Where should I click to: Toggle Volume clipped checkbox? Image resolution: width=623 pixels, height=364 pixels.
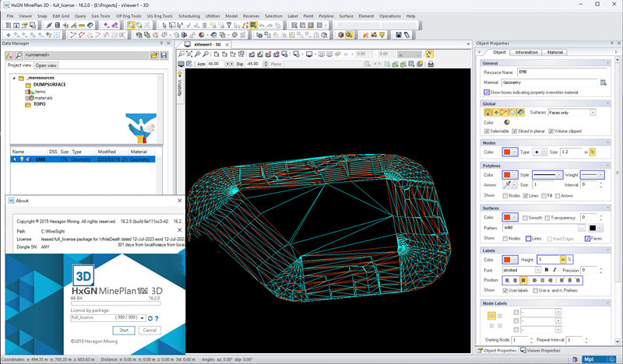click(x=551, y=131)
